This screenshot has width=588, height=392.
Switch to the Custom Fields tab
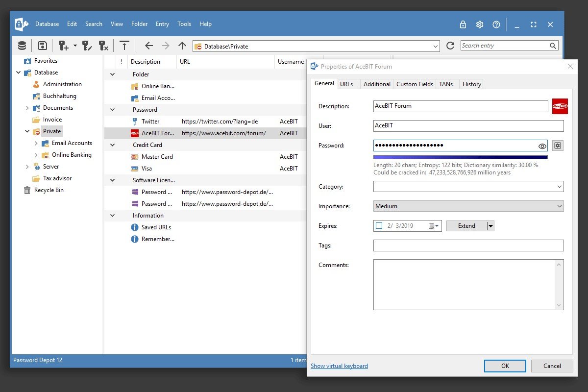(x=415, y=84)
